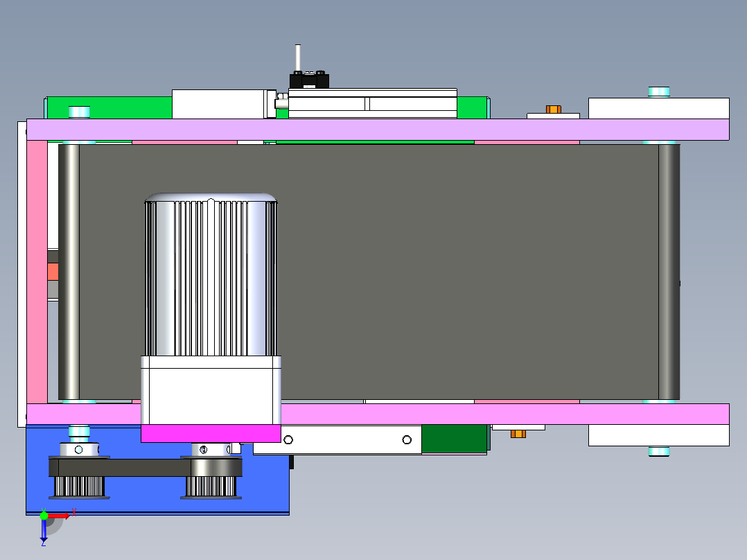The image size is (747, 560).
Task: Select the orange bolt on the top rail
Action: pos(553,109)
